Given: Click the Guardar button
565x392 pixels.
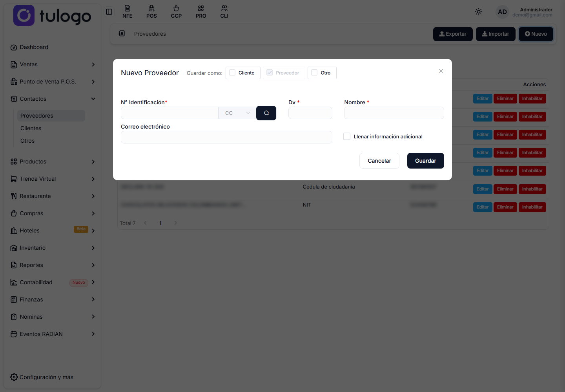Looking at the screenshot, I should pos(426,161).
